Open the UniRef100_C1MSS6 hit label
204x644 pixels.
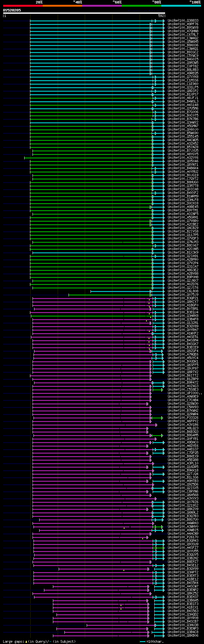coord(183,80)
